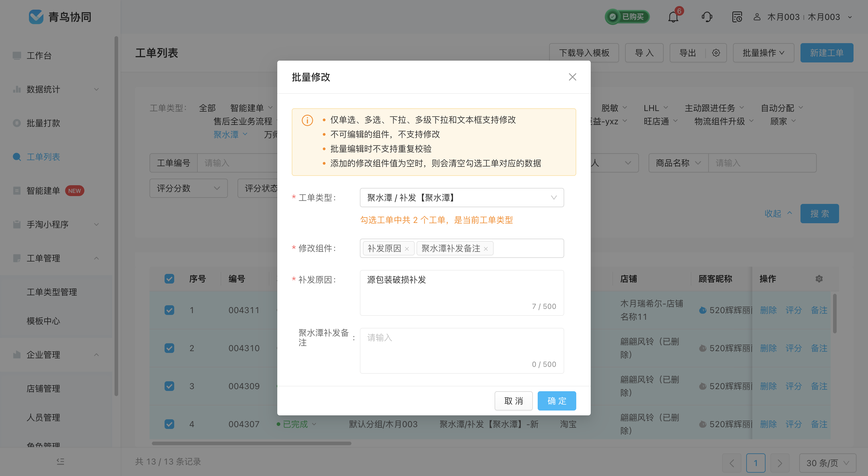
Task: Collapse the sidebar menu icon
Action: (x=60, y=462)
